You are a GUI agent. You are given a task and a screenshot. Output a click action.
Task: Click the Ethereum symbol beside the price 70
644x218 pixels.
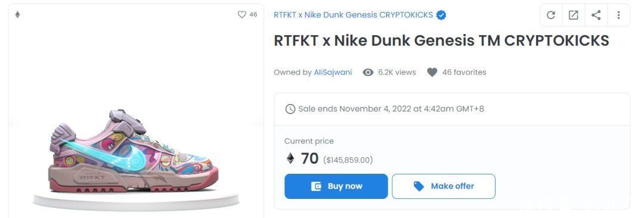coord(290,158)
